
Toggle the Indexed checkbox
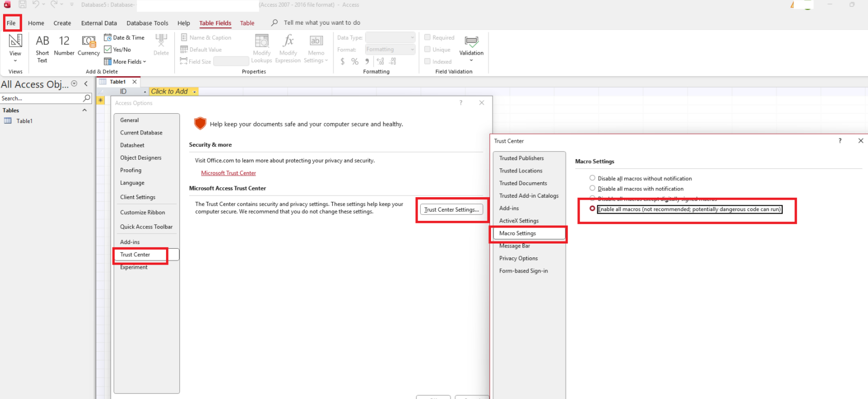pyautogui.click(x=427, y=61)
